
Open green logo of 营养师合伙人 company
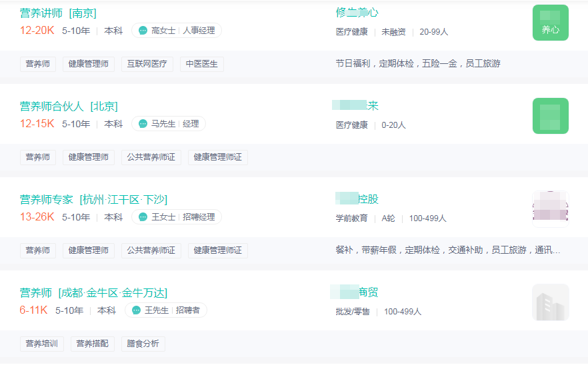pyautogui.click(x=551, y=116)
